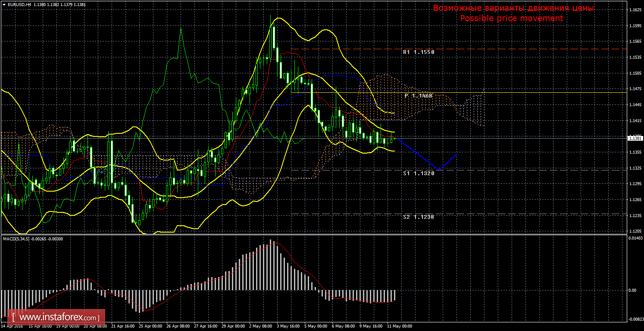644x331 pixels.
Task: Click the P 1.1468 pivot label
Action: [419, 95]
